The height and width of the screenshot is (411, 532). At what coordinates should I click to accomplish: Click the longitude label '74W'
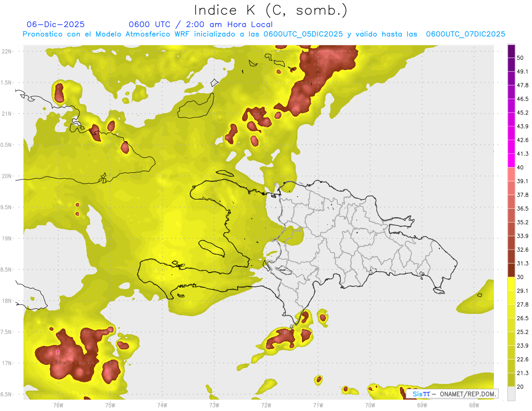coord(162,405)
